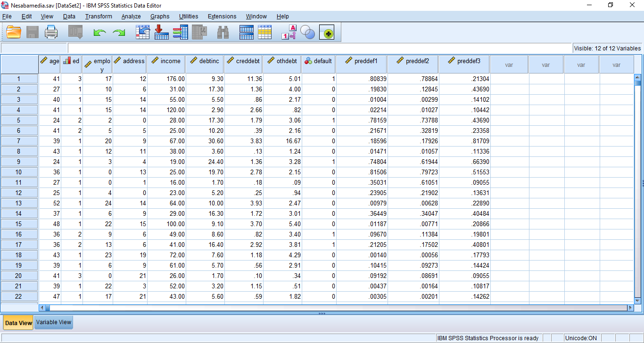Image resolution: width=644 pixels, height=343 pixels.
Task: Toggle the Value Labels display icon
Action: pos(289,33)
